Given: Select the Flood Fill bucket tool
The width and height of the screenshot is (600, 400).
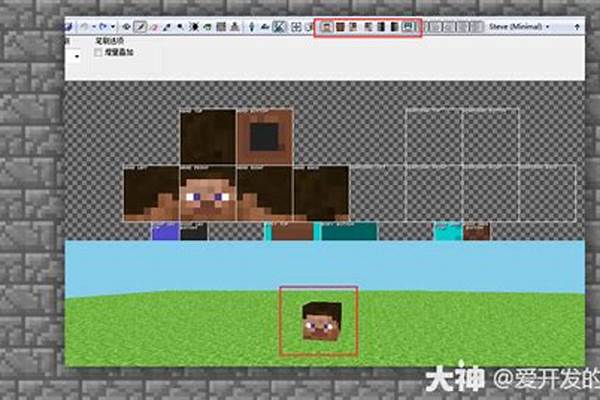Looking at the screenshot, I should tap(207, 27).
